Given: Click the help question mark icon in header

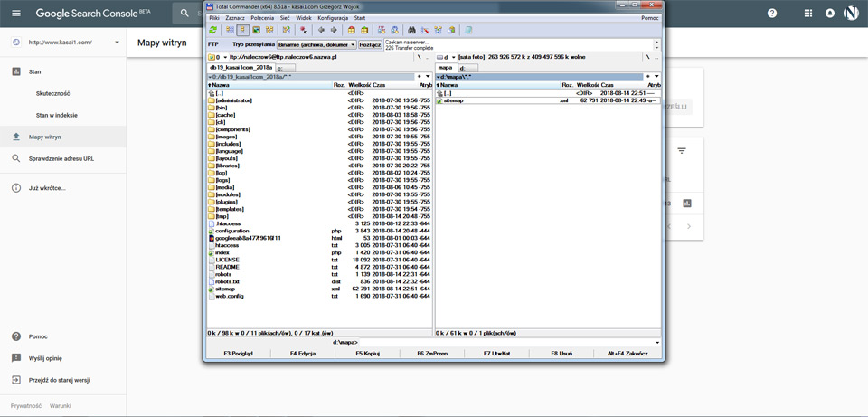Looking at the screenshot, I should click(x=772, y=14).
